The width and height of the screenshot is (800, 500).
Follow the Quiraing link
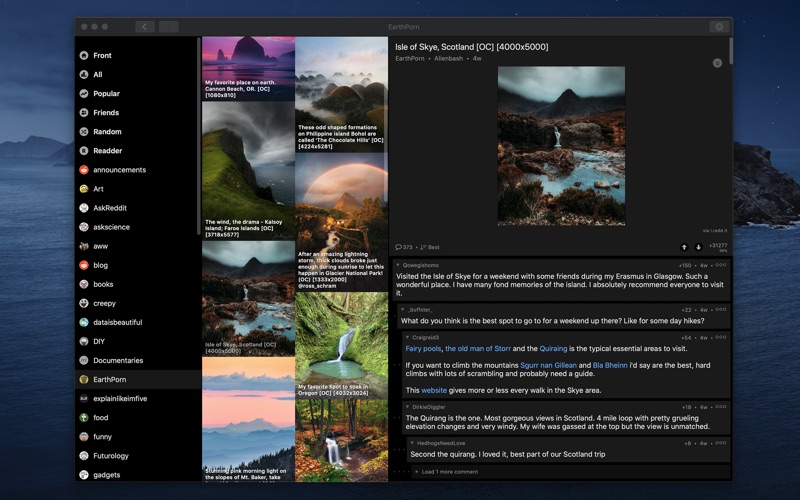point(553,349)
